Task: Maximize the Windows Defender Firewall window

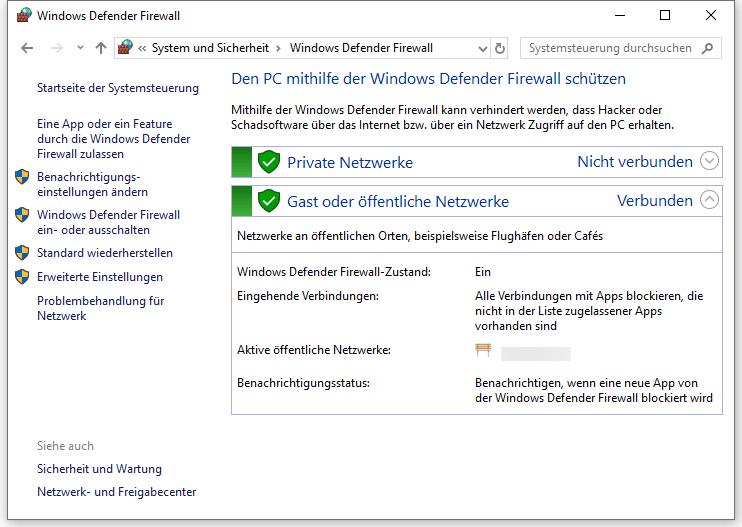Action: tap(665, 16)
